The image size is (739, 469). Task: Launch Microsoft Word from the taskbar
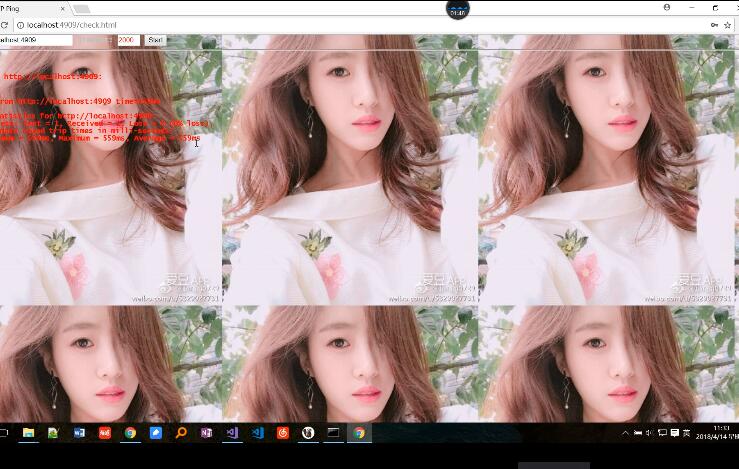coord(79,433)
